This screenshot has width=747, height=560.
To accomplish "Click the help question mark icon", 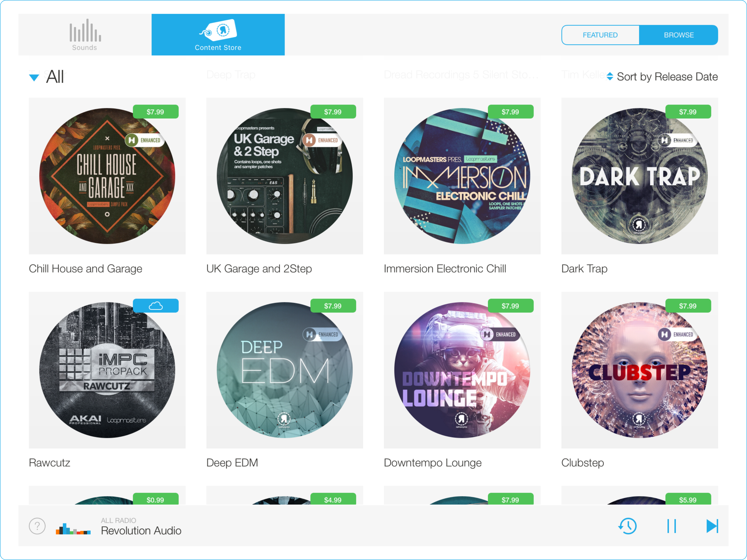I will click(37, 526).
